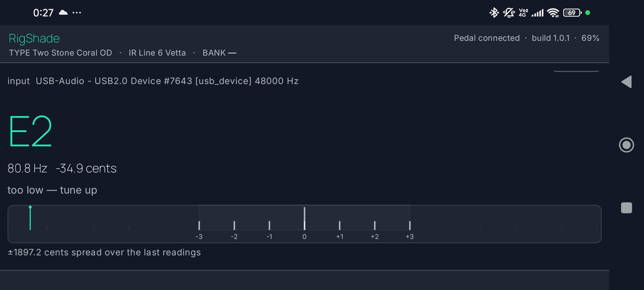Tap the USB-Audio input device line
644x290 pixels.
[153, 81]
